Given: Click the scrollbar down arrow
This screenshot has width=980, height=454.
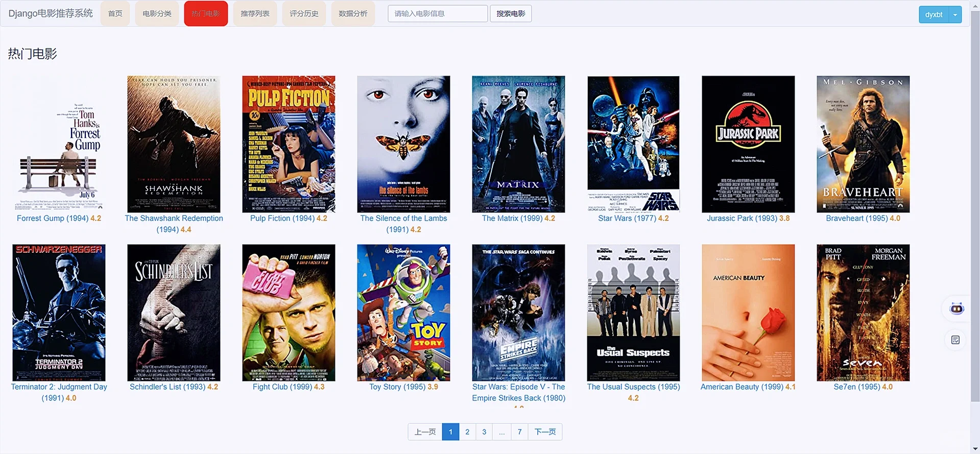Looking at the screenshot, I should click(x=975, y=449).
